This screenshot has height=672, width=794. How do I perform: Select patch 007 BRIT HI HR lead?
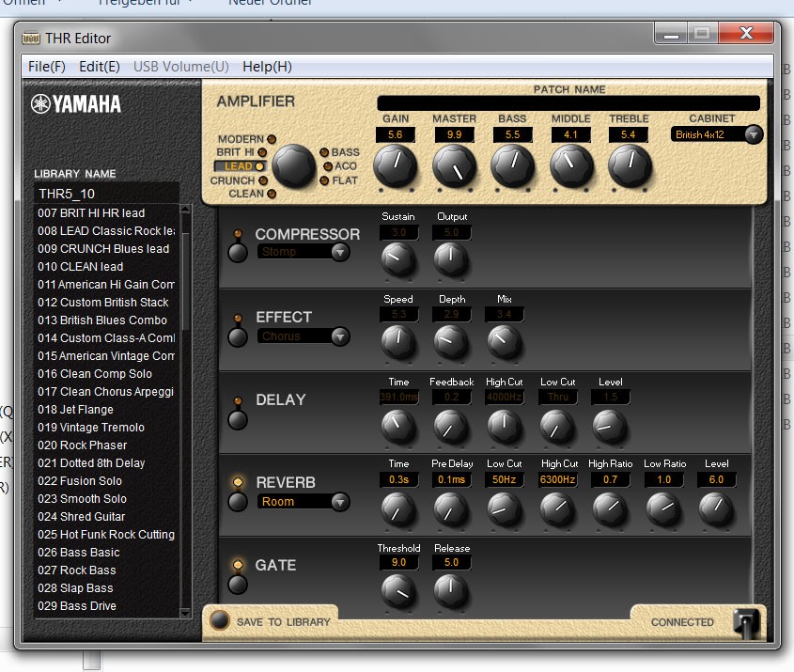[x=106, y=213]
